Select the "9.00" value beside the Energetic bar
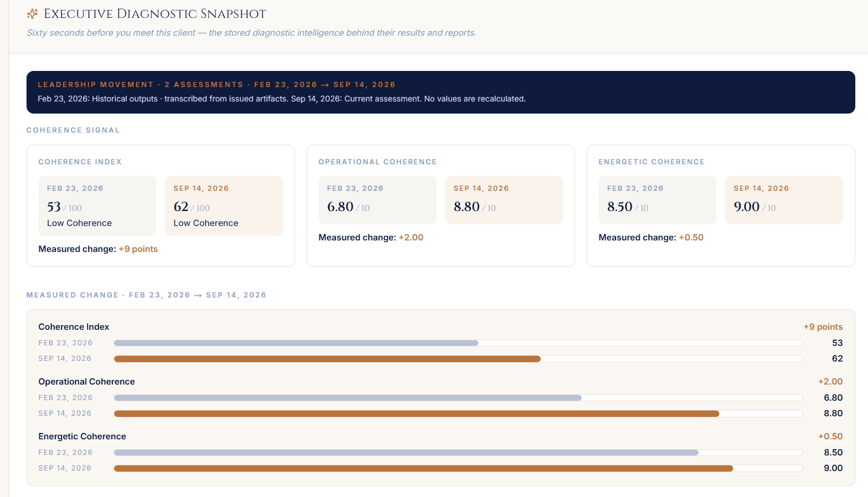868x497 pixels. click(833, 468)
